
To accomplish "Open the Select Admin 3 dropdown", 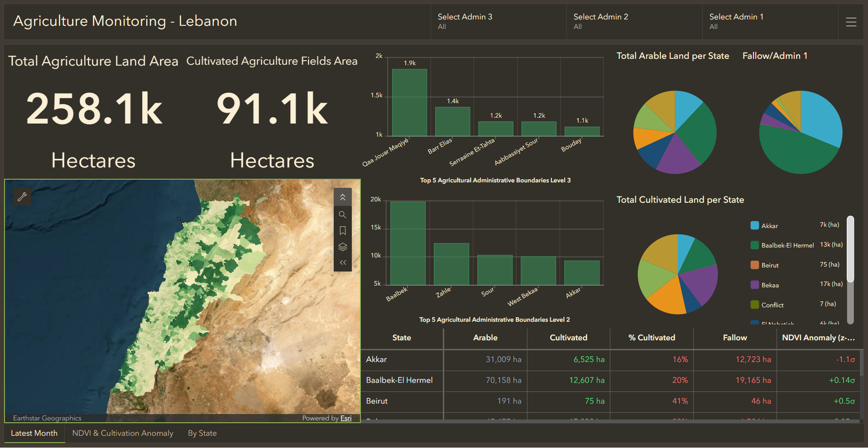I will [499, 21].
